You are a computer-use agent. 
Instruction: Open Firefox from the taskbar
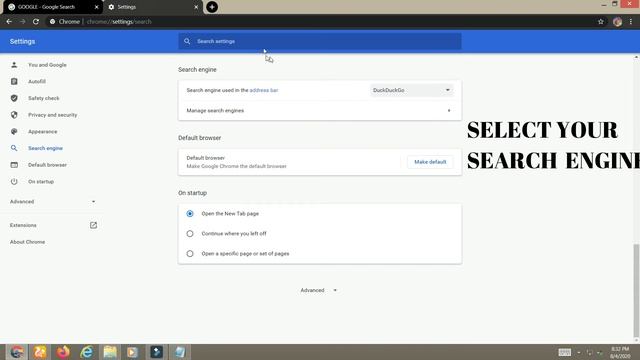tap(63, 352)
